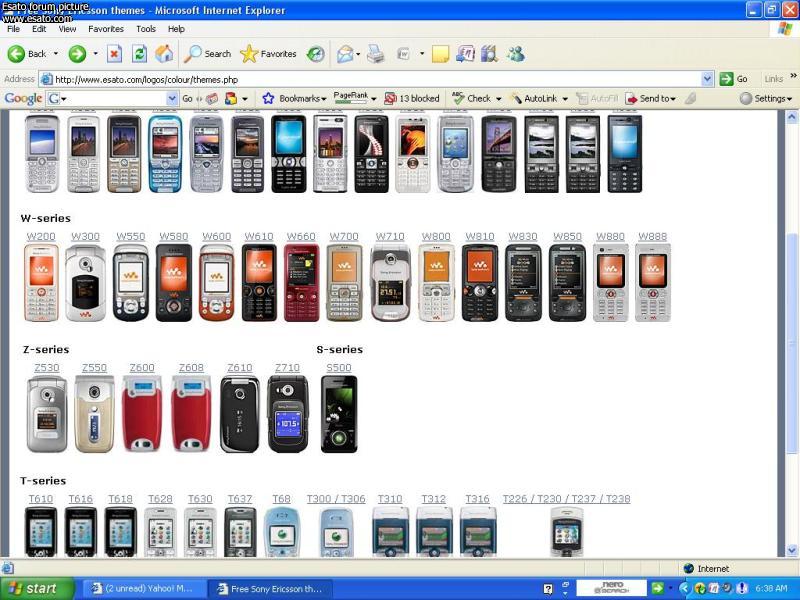Open the File menu
This screenshot has height=600, width=800.
coord(13,29)
